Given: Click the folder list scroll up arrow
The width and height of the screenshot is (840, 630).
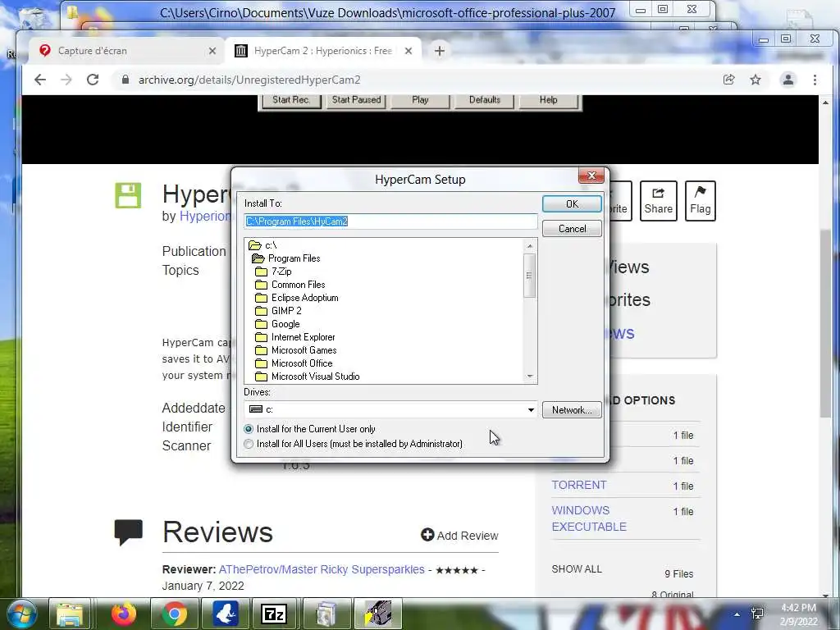Looking at the screenshot, I should coord(530,246).
